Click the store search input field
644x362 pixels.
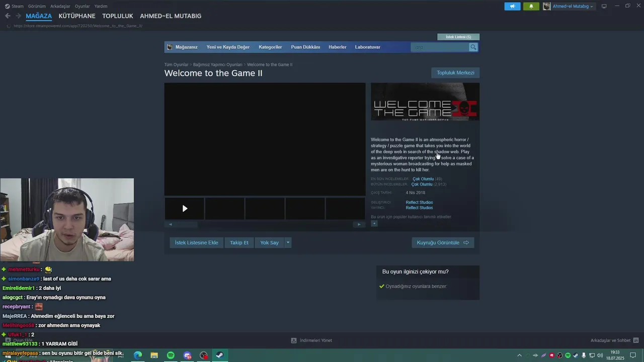[440, 47]
